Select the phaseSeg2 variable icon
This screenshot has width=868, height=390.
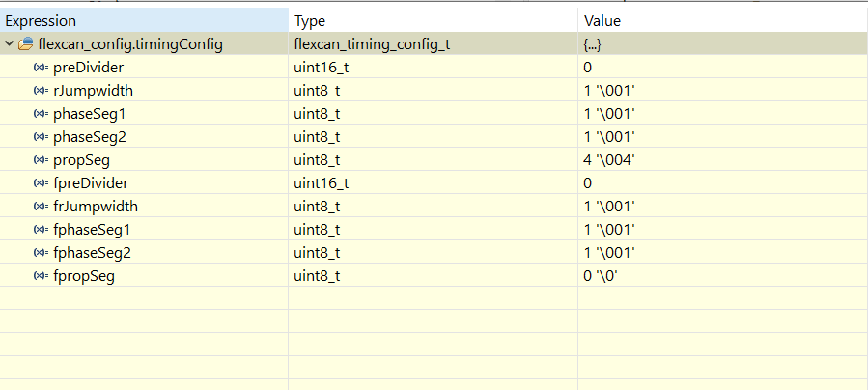42,137
